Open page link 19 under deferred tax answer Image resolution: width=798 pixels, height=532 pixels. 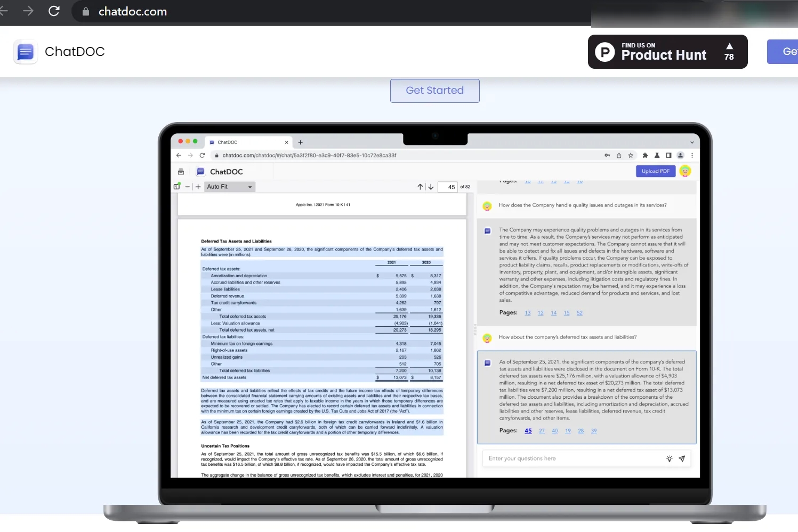click(x=568, y=431)
